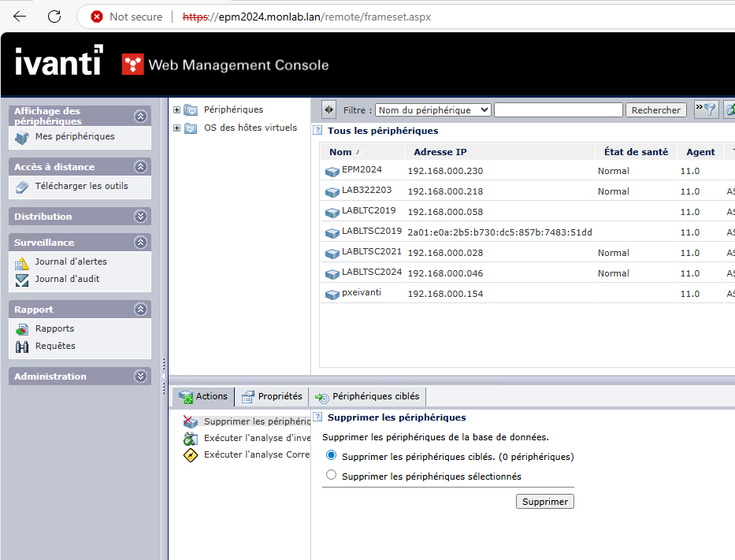Select the Supprimer les périphériques red X icon
735x560 pixels.
point(190,421)
